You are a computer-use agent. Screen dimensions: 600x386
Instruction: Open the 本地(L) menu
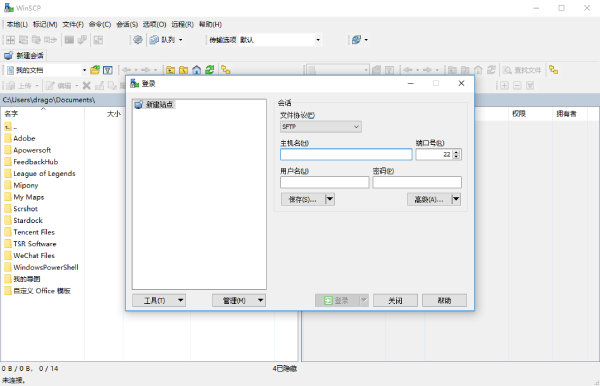pos(17,24)
